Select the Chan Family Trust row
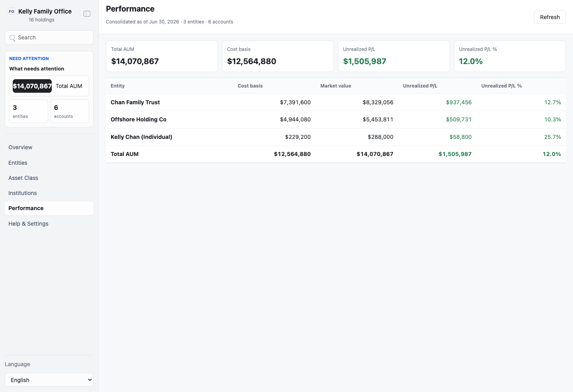 point(336,102)
